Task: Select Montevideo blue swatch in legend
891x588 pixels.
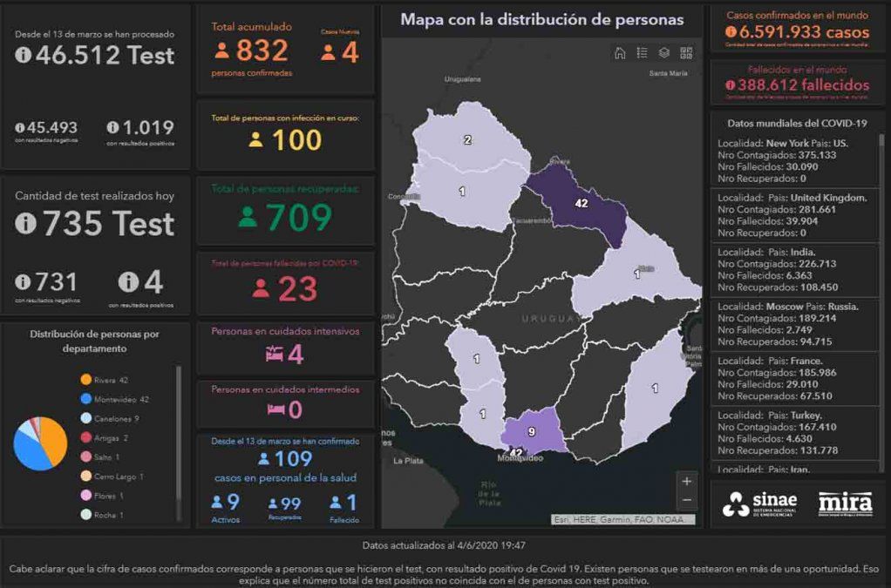Action: pyautogui.click(x=85, y=399)
